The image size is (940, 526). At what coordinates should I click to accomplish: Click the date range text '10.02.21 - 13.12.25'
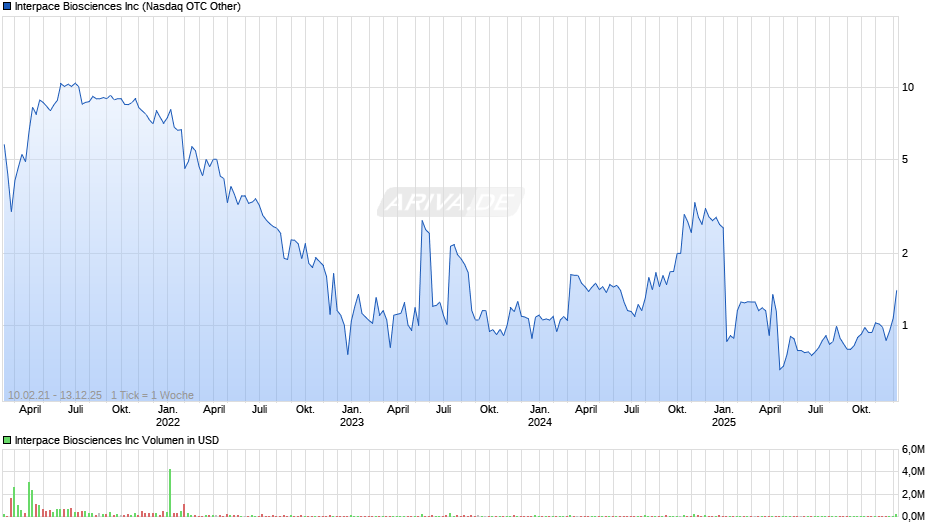click(55, 395)
